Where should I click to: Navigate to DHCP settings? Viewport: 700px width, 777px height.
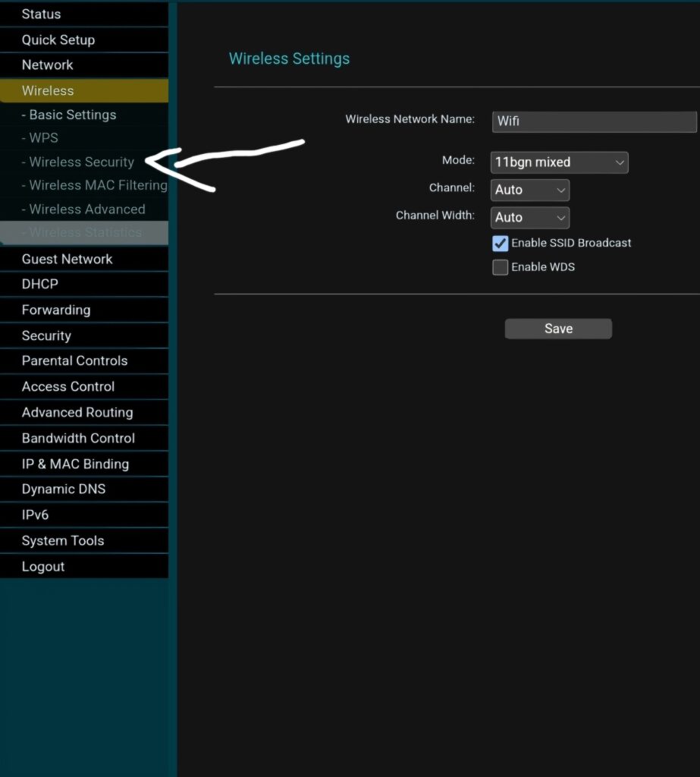[39, 285]
